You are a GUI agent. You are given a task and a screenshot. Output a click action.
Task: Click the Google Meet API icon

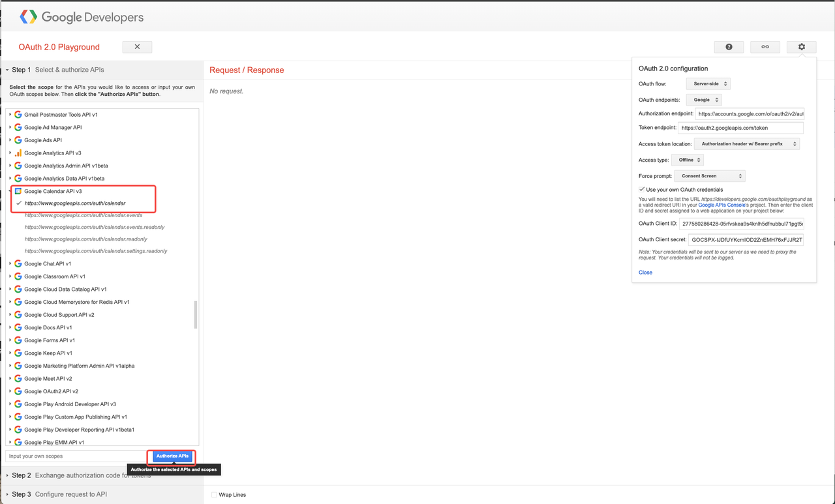pyautogui.click(x=18, y=378)
